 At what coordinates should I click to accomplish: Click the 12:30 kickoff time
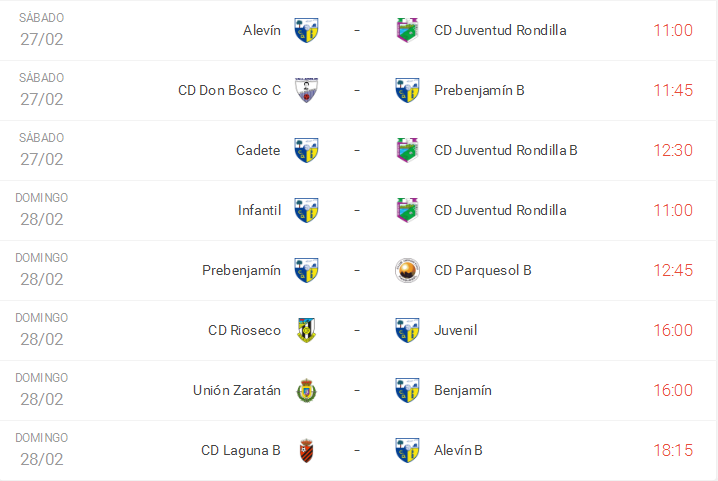(x=673, y=150)
